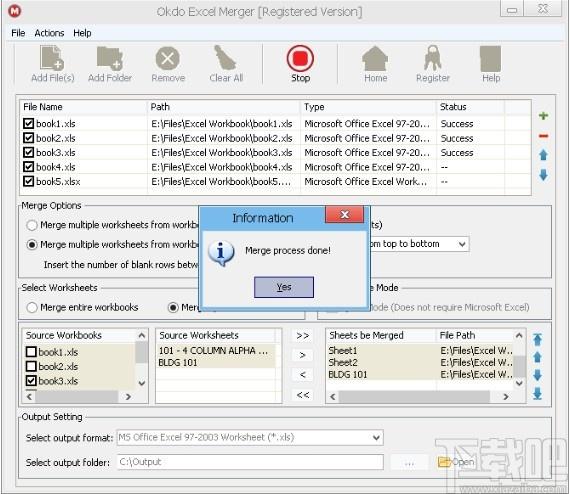The image size is (570, 494).
Task: Select Sheet1 in Sheets be Merged
Action: click(343, 350)
